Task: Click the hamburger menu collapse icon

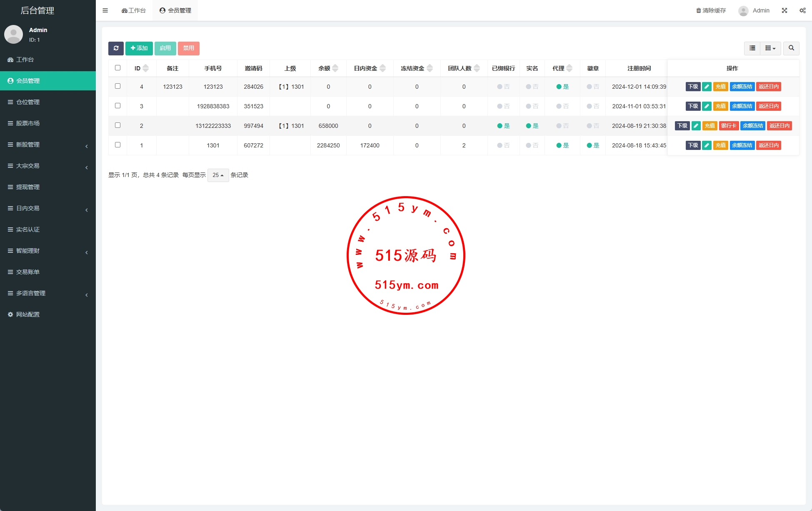Action: tap(105, 10)
